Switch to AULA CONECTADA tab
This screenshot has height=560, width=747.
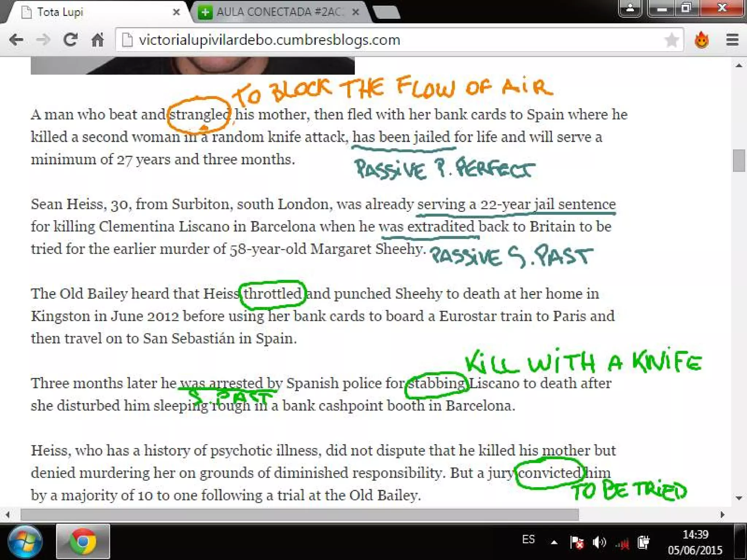277,12
